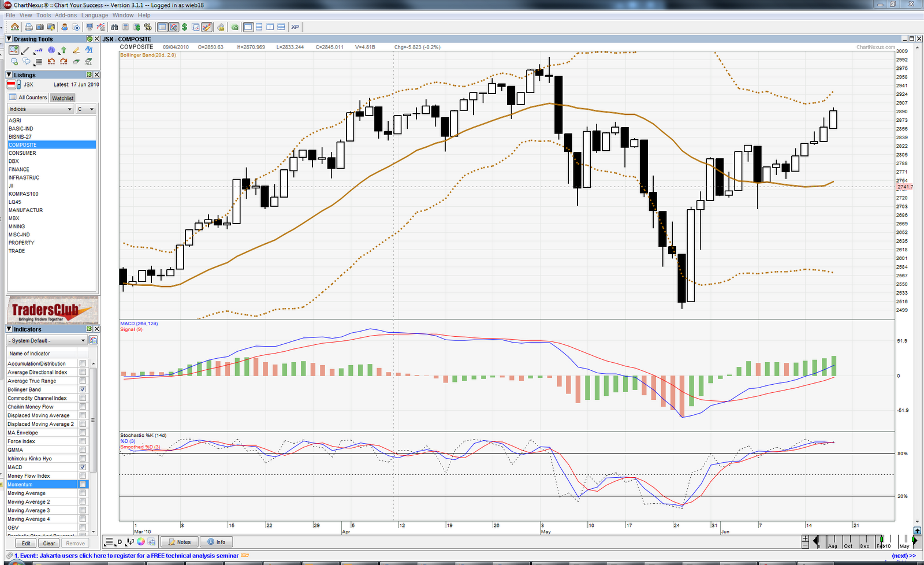Uncheck the MACD indicator checkbox
Viewport: 924px width, 565px height.
[x=83, y=467]
